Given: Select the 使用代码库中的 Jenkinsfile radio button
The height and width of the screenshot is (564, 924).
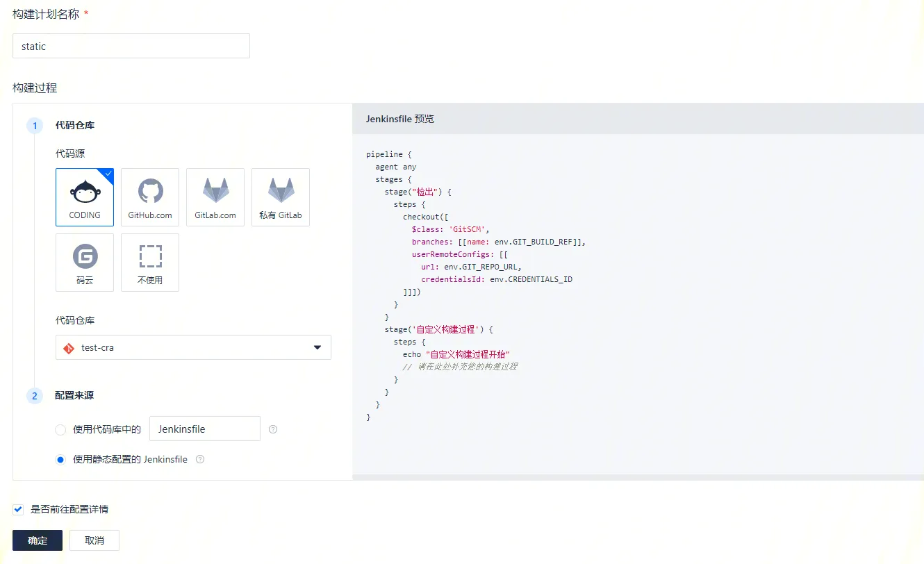Looking at the screenshot, I should (x=60, y=430).
